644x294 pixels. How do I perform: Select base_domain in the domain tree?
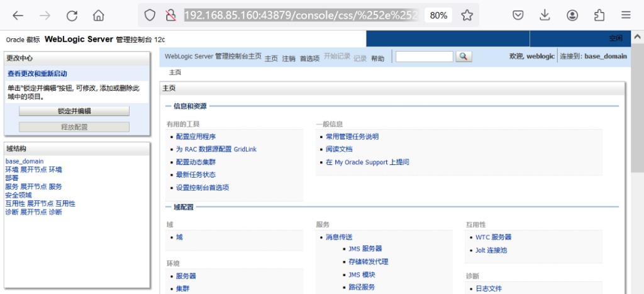coord(25,161)
